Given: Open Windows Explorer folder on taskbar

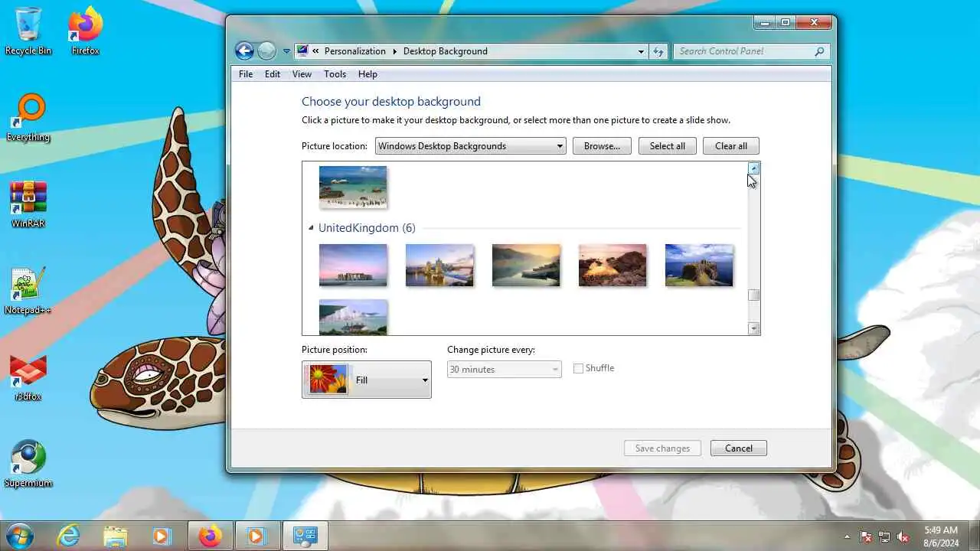Looking at the screenshot, I should point(115,536).
